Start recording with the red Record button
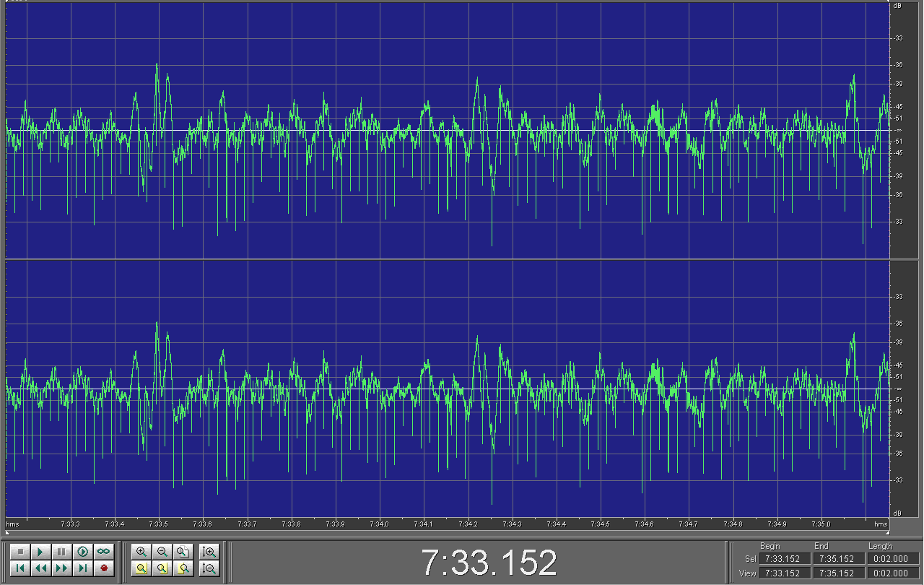Image resolution: width=924 pixels, height=585 pixels. 104,568
